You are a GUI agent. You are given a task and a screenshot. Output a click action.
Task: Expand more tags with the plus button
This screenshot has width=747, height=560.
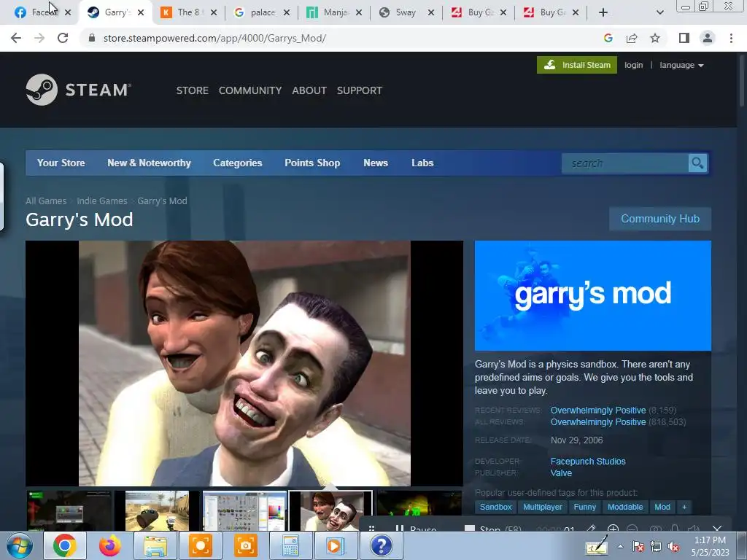point(684,507)
